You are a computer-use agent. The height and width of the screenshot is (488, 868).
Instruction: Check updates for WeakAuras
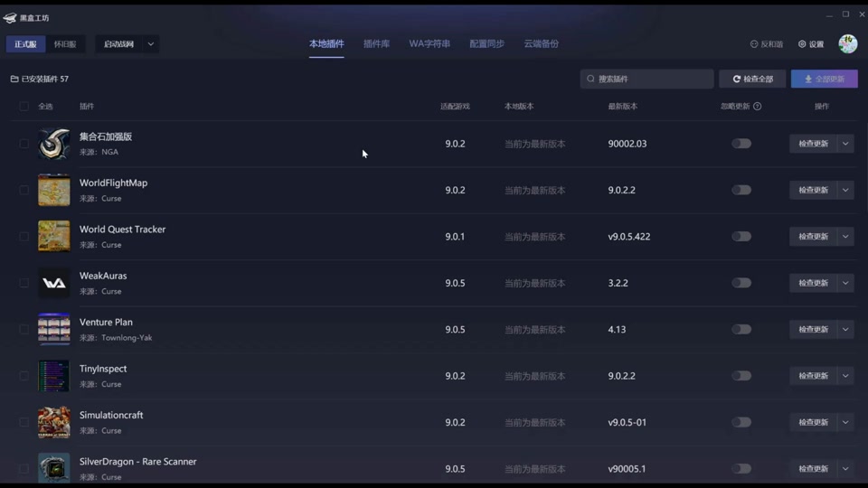(x=813, y=283)
